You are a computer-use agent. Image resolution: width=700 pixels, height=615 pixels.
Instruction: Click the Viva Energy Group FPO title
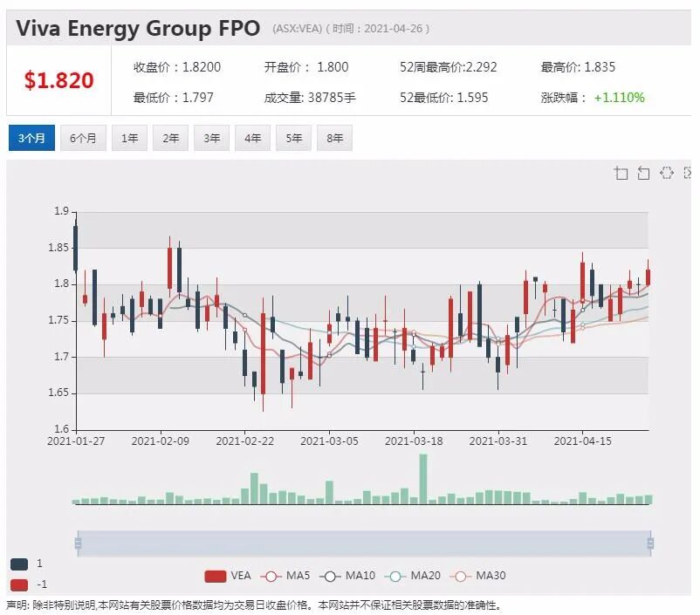(x=138, y=28)
